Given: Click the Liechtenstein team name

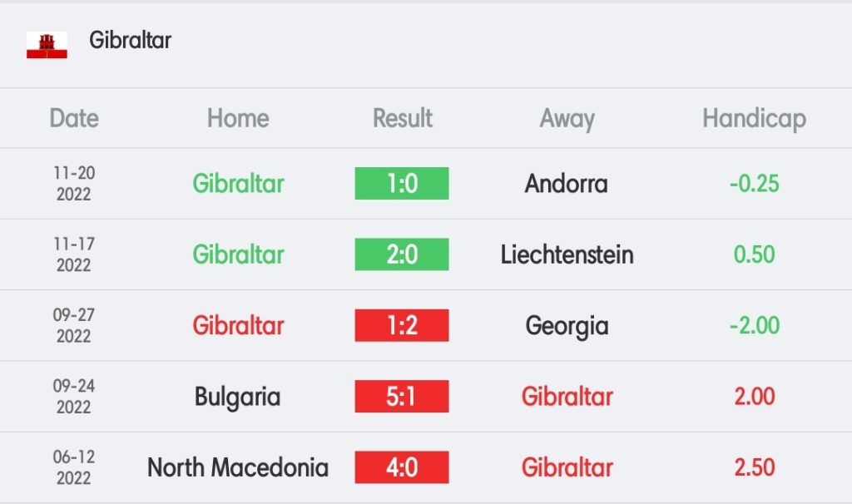Looking at the screenshot, I should tap(567, 254).
